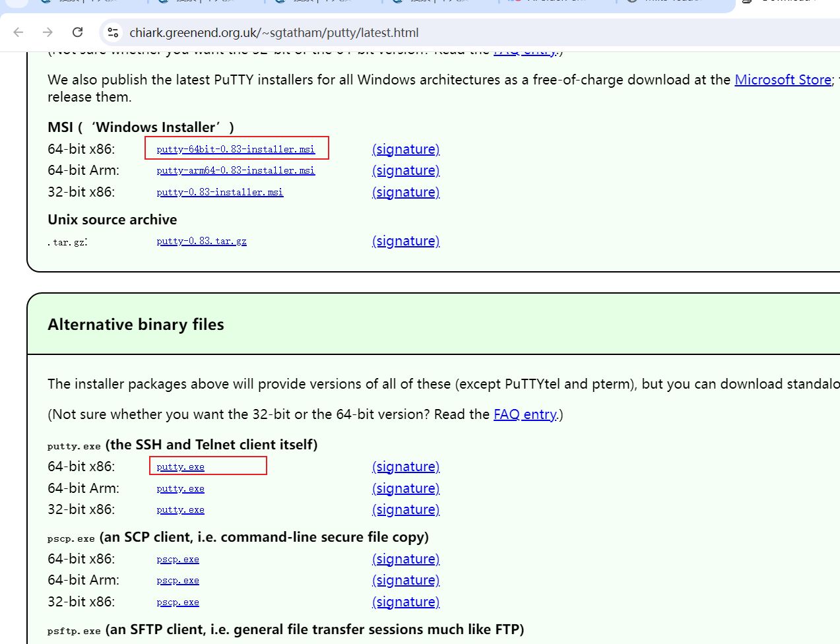View the signature for the 64-bit x86 pscp.exe

click(405, 559)
